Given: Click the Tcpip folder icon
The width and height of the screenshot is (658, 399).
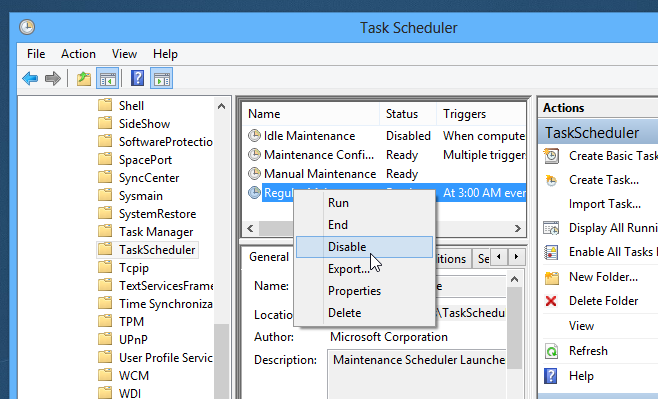Looking at the screenshot, I should pos(105,267).
